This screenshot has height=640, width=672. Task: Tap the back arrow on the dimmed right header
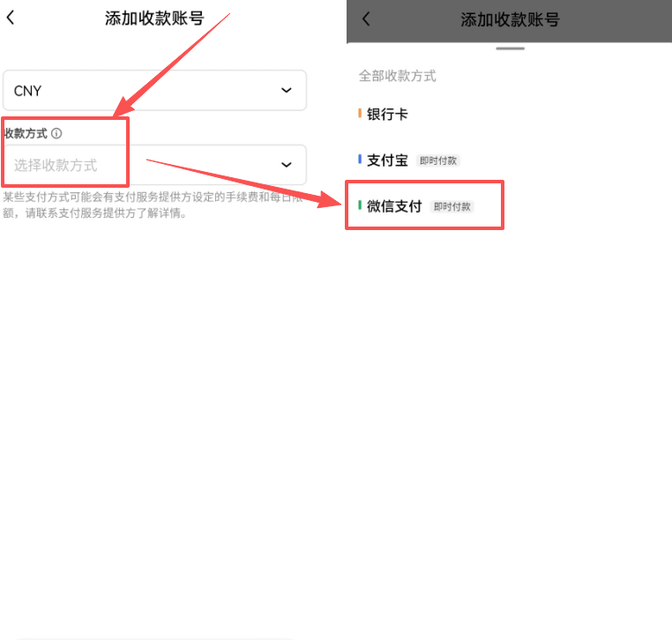tap(367, 19)
